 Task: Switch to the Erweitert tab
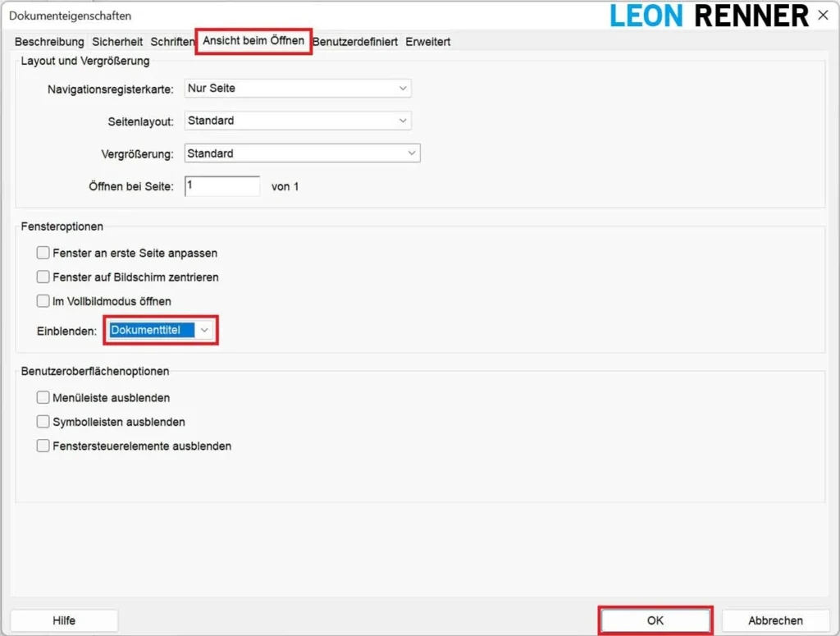coord(427,42)
